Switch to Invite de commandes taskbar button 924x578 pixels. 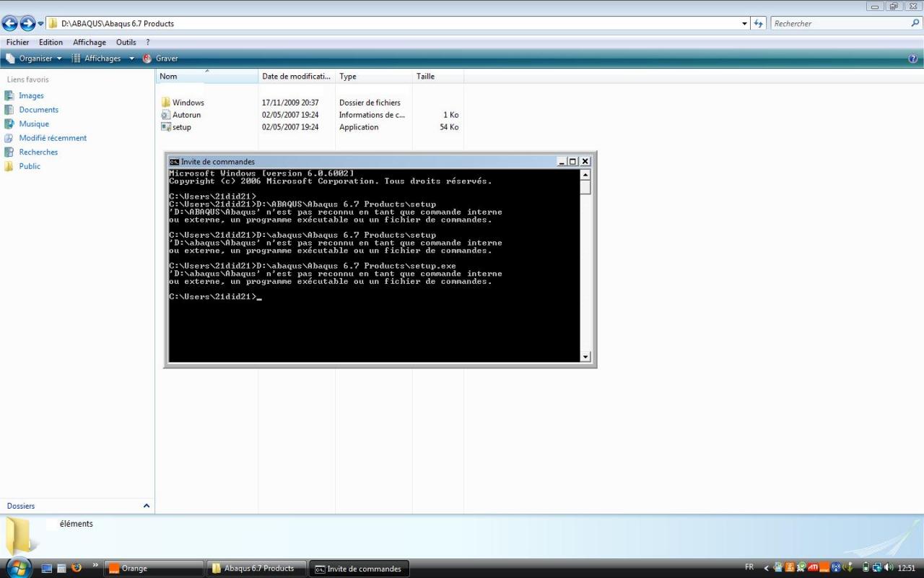click(359, 569)
